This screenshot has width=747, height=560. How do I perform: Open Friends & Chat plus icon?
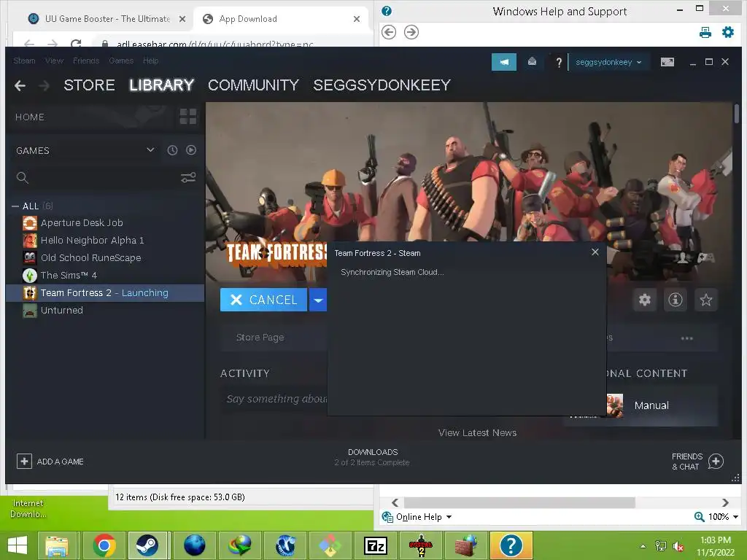click(x=716, y=461)
